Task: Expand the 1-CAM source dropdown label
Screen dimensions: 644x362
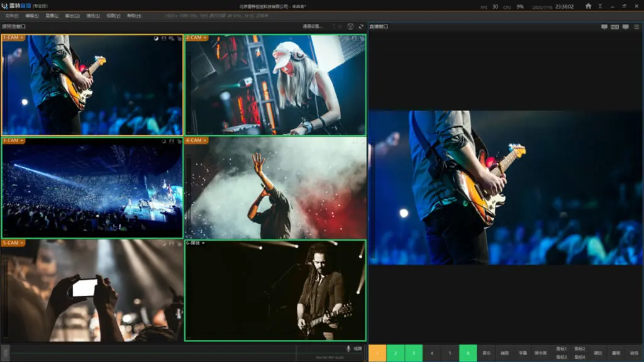Action: [x=13, y=38]
